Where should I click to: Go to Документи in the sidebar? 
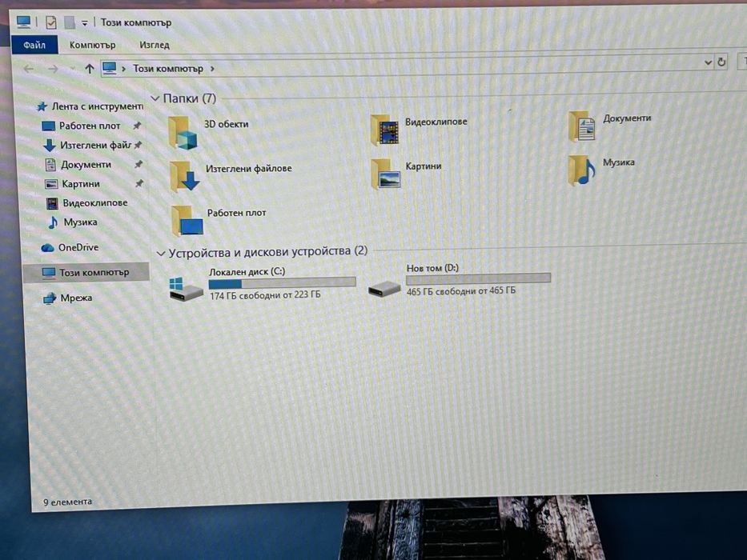[78, 165]
